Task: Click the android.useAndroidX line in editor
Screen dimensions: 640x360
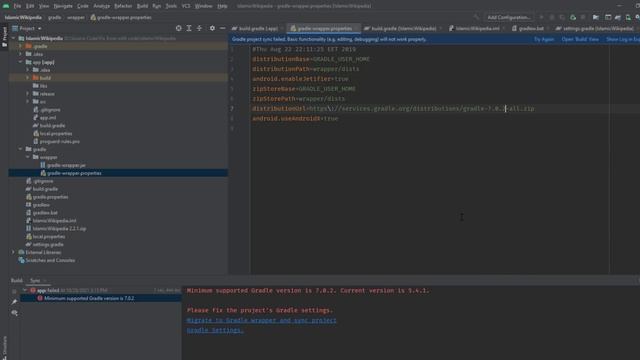Action: tap(295, 119)
